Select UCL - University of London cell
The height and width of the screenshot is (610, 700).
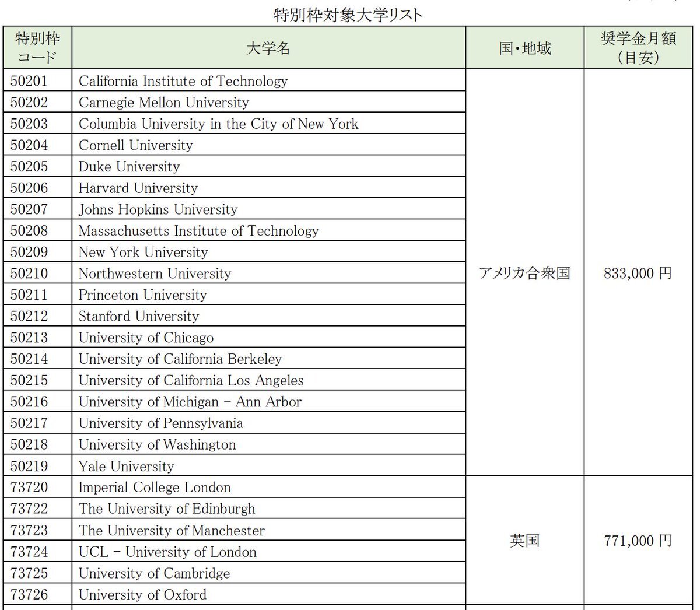pos(269,551)
